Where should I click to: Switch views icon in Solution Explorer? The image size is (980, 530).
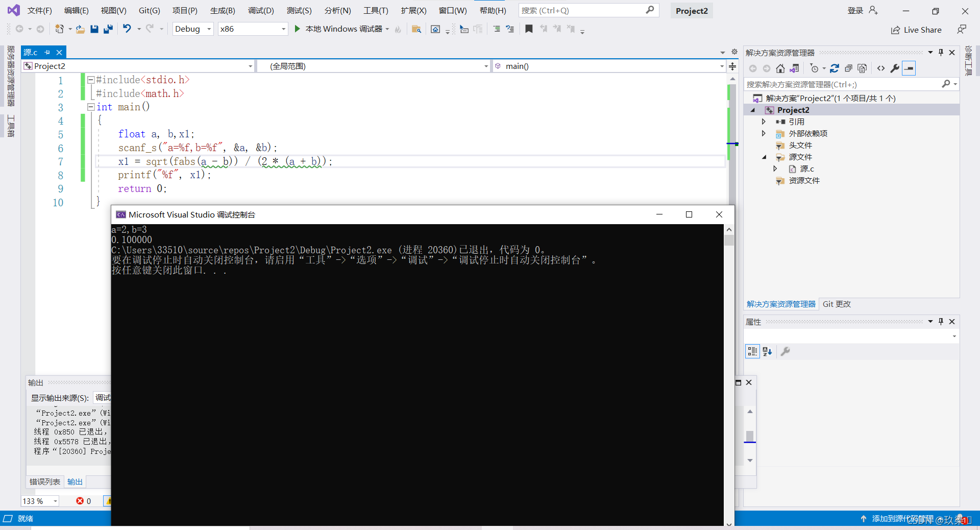(794, 68)
